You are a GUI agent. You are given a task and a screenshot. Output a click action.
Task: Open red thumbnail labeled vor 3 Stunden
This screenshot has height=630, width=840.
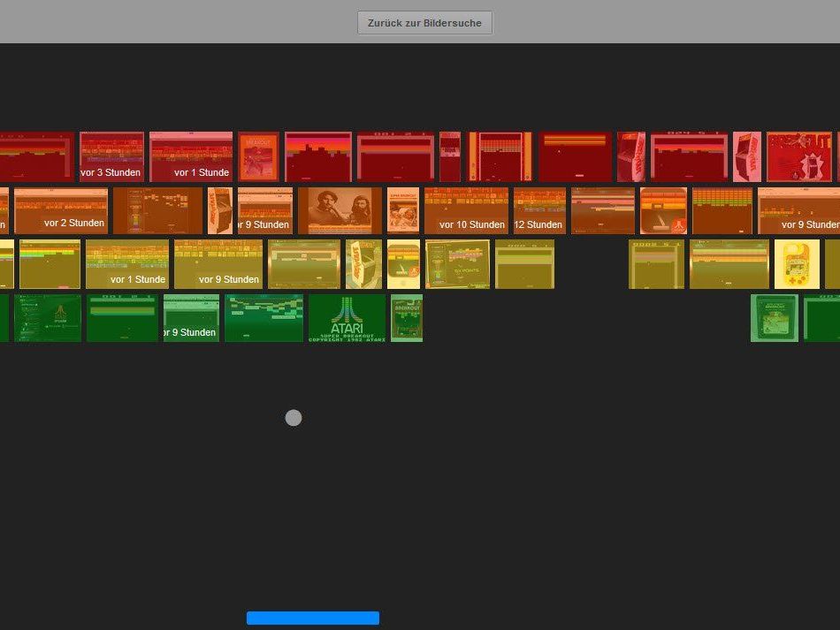(x=111, y=156)
